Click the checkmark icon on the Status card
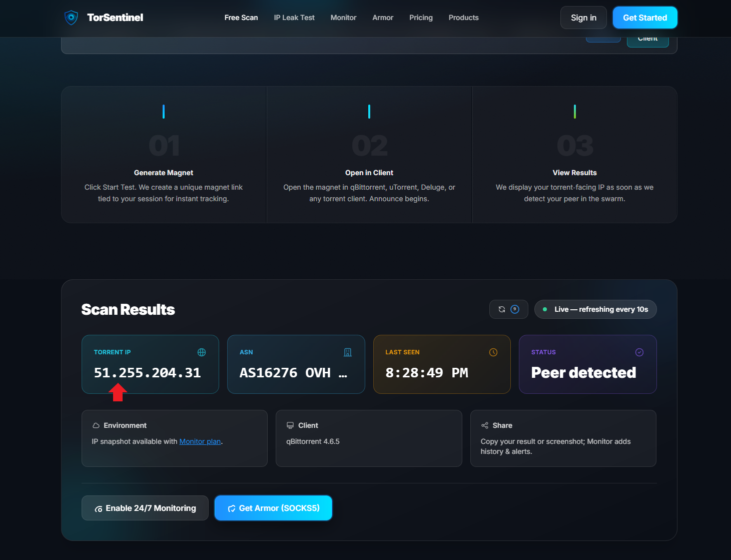Screen dimensions: 731x560 639,352
